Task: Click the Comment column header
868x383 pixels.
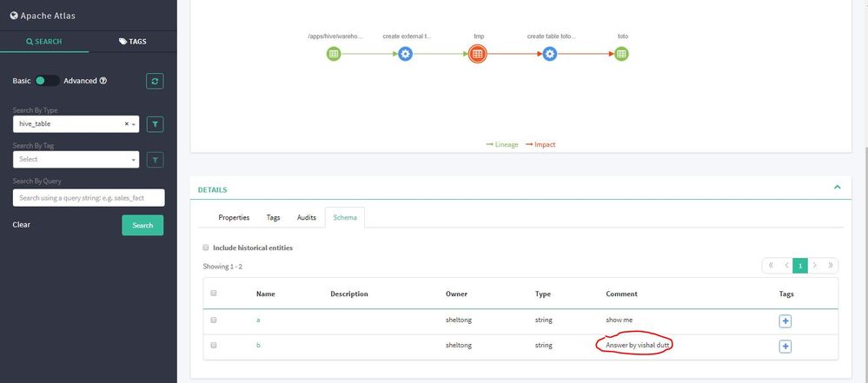Action: point(621,294)
